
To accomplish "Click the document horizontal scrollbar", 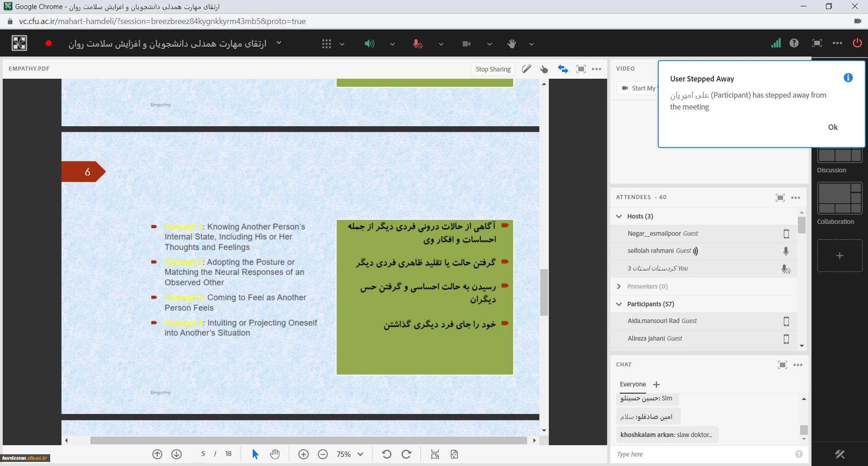I will tap(308, 440).
